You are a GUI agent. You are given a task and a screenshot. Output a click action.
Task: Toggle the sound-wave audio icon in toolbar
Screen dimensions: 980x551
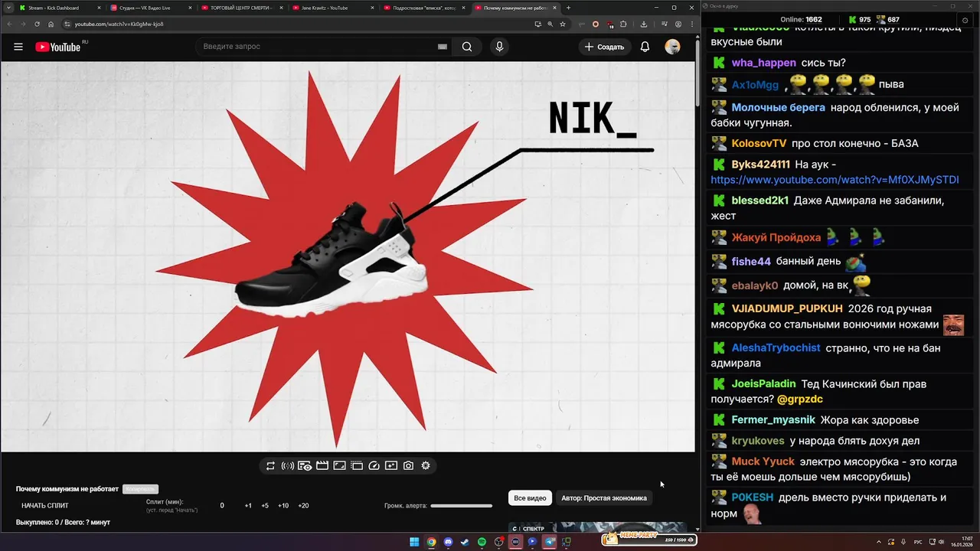[288, 465]
